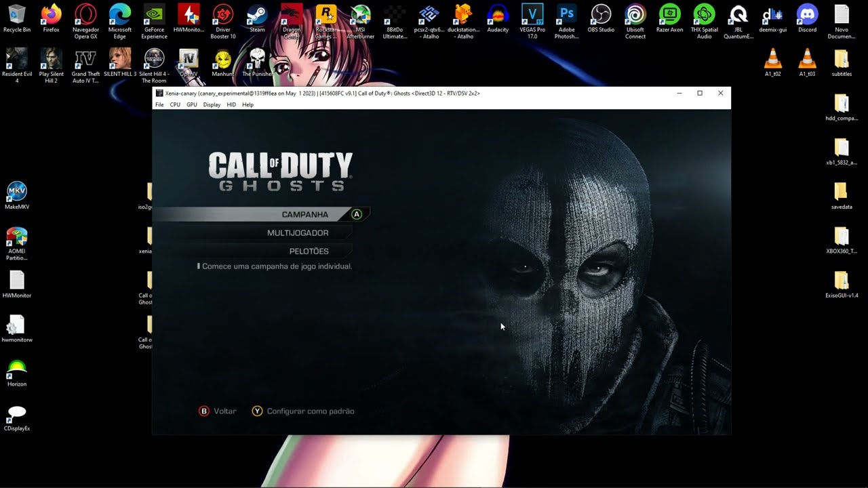This screenshot has height=488, width=868.
Task: Open the subtitles folder
Action: pyautogui.click(x=842, y=62)
